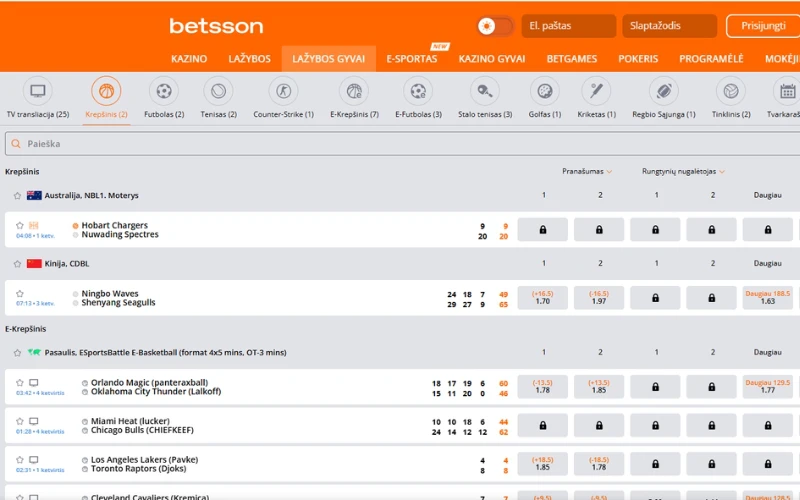Screen dimensions: 800x500
Task: Bet Shenyang Seagulls -16.5 at 1.97
Action: [x=599, y=297]
